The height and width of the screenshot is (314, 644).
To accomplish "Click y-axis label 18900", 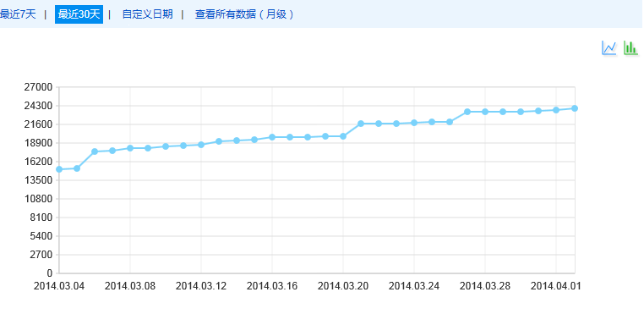I will [x=39, y=143].
